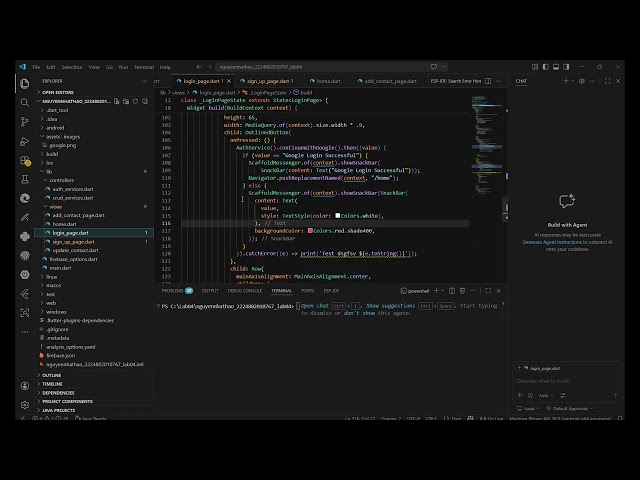640x480 pixels.
Task: Open the File menu
Action: tap(36, 67)
